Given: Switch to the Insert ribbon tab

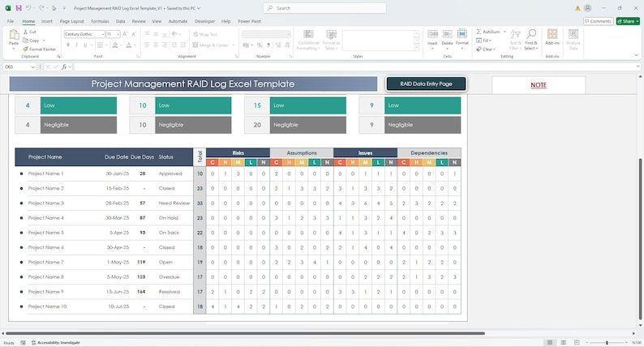Looking at the screenshot, I should coord(47,21).
